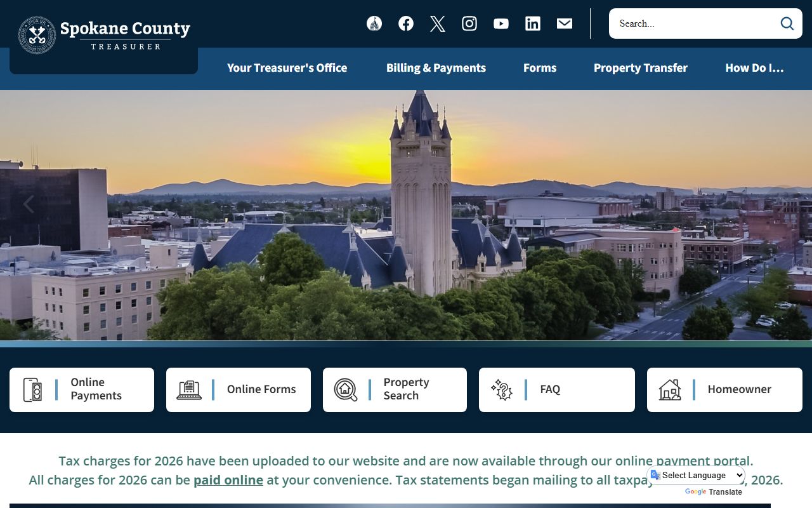Image resolution: width=812 pixels, height=508 pixels.
Task: Click the Property Search magnifier-house icon
Action: point(346,390)
